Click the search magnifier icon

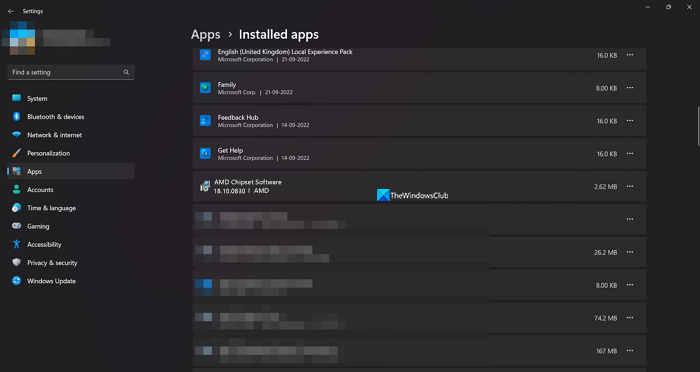click(126, 72)
